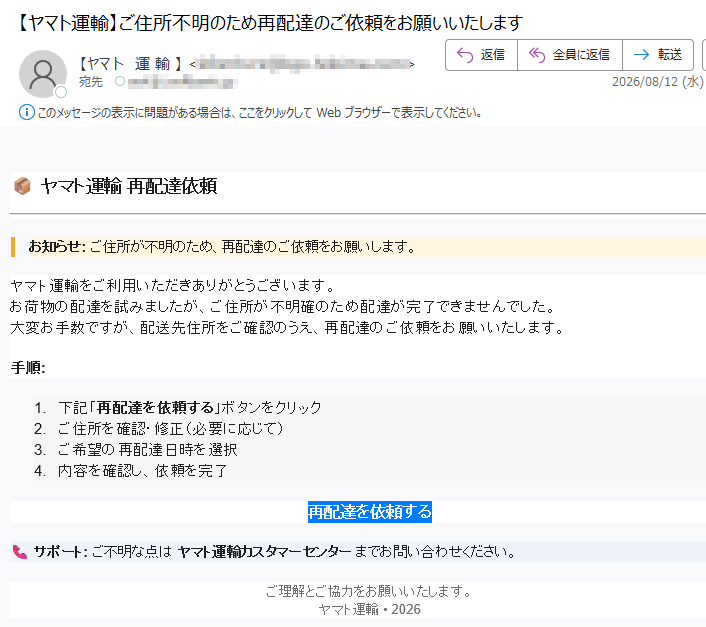Click the line ヤマト運輸をご利用いただきありがとうございます

click(173, 285)
